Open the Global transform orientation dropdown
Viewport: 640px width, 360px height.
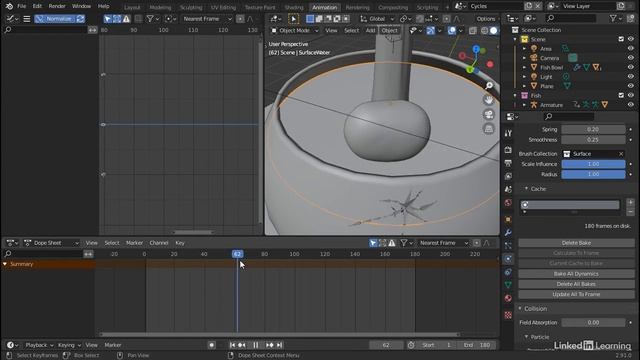click(377, 19)
